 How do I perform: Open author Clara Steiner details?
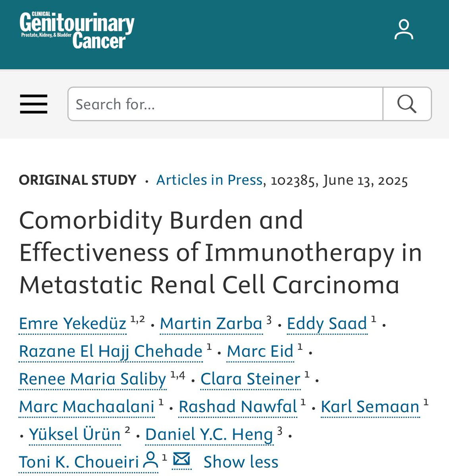click(x=251, y=379)
